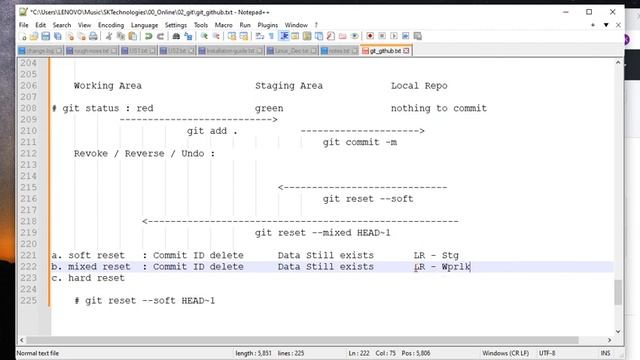Toggle synchronize horizontal scrolling icon
Viewport: 640px width, 360px height.
point(244,36)
